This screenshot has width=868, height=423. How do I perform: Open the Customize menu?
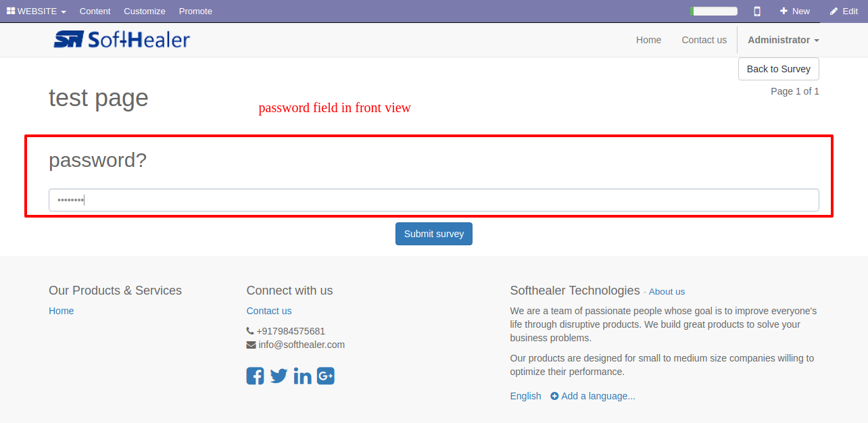(145, 11)
